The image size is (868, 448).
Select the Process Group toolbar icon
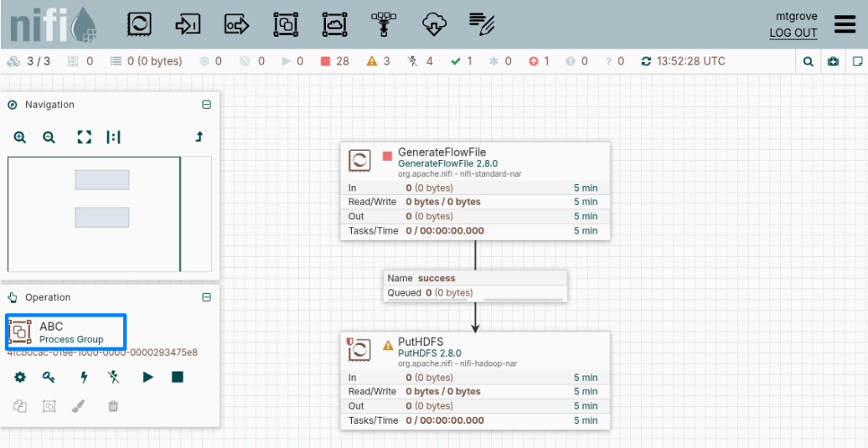coord(287,24)
